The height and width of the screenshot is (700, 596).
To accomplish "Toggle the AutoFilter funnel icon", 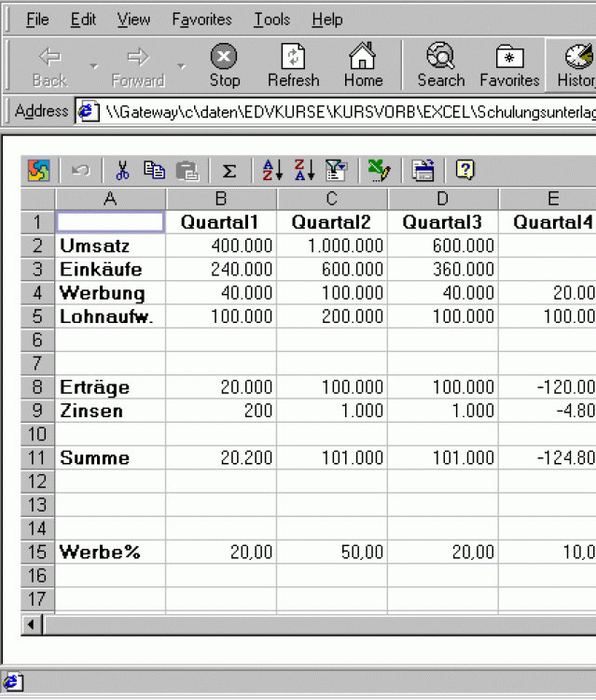I will [336, 170].
